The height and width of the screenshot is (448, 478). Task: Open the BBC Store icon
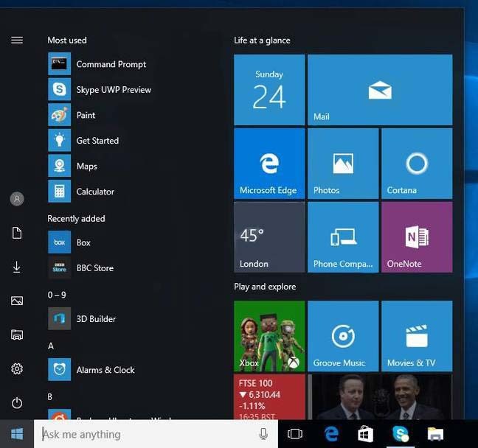tap(60, 267)
